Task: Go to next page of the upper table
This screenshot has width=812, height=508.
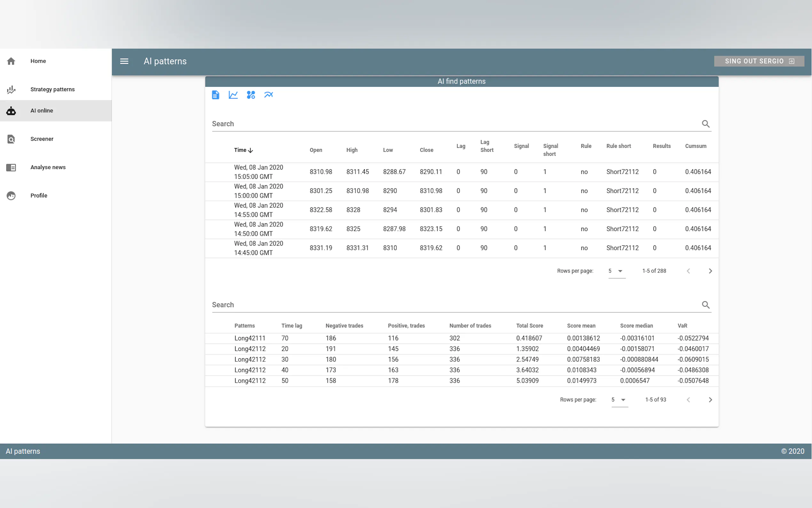Action: [710, 271]
